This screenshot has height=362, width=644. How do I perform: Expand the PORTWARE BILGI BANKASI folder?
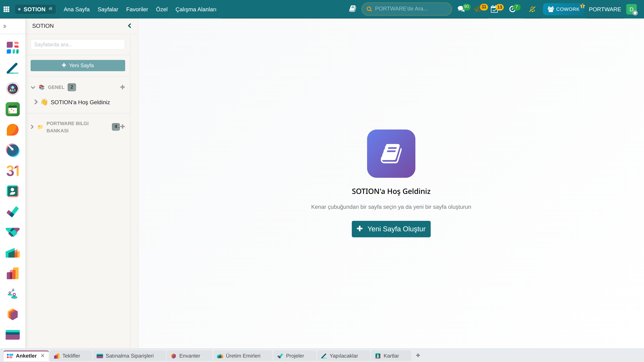(x=32, y=127)
